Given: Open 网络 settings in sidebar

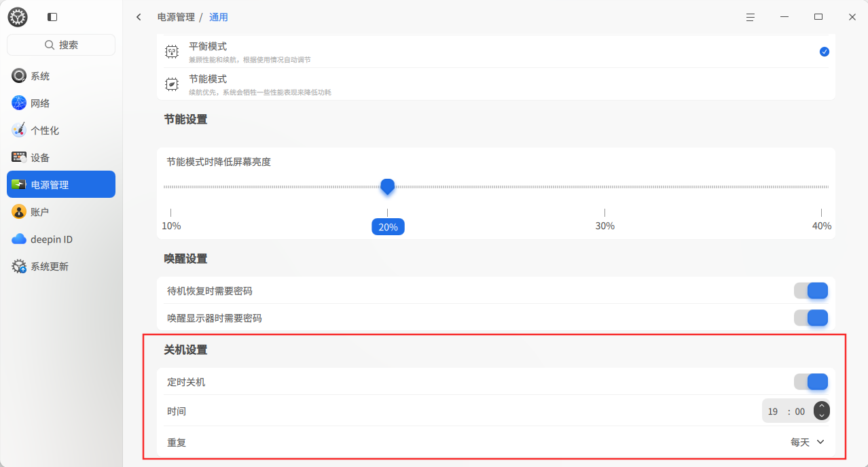Looking at the screenshot, I should point(61,103).
